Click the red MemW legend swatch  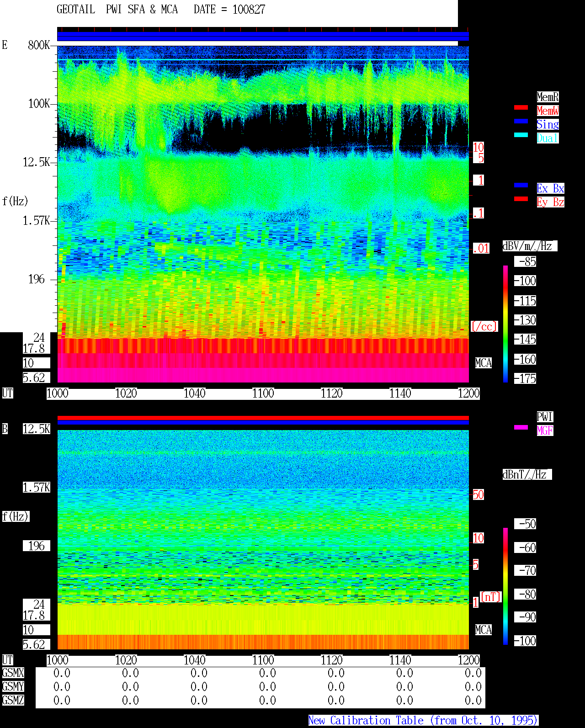pos(521,107)
